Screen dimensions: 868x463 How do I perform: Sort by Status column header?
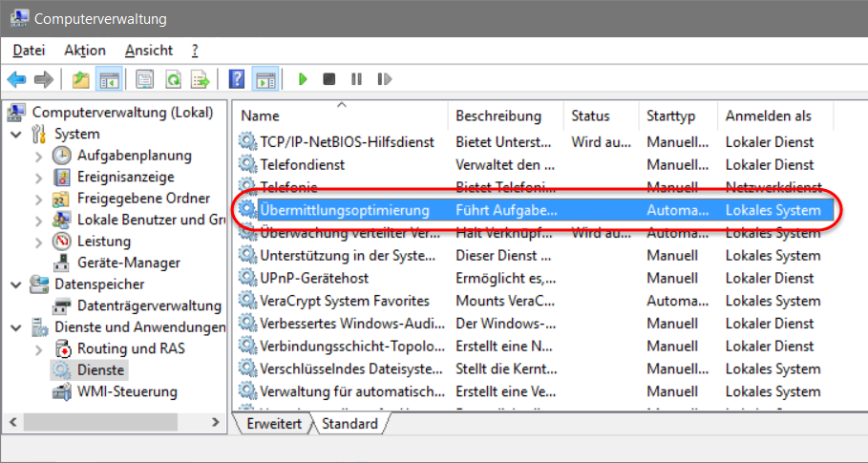point(602,116)
